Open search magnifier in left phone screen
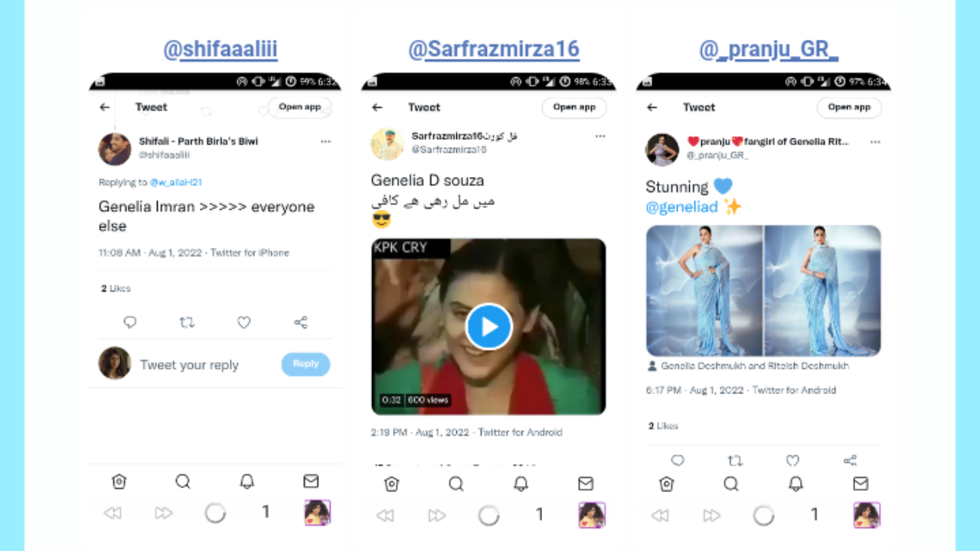980x551 pixels. point(182,481)
